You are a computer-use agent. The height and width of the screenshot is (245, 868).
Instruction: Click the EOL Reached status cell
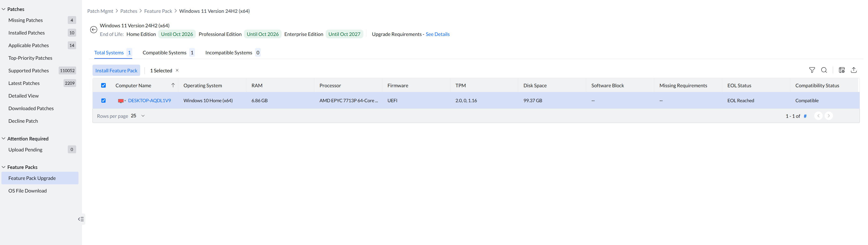click(741, 101)
